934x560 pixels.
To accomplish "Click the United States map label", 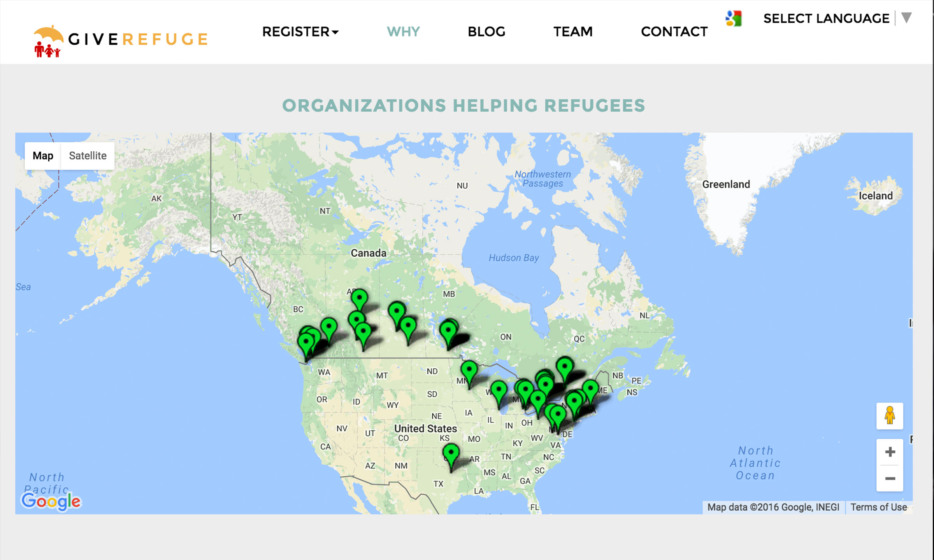I will tap(425, 429).
